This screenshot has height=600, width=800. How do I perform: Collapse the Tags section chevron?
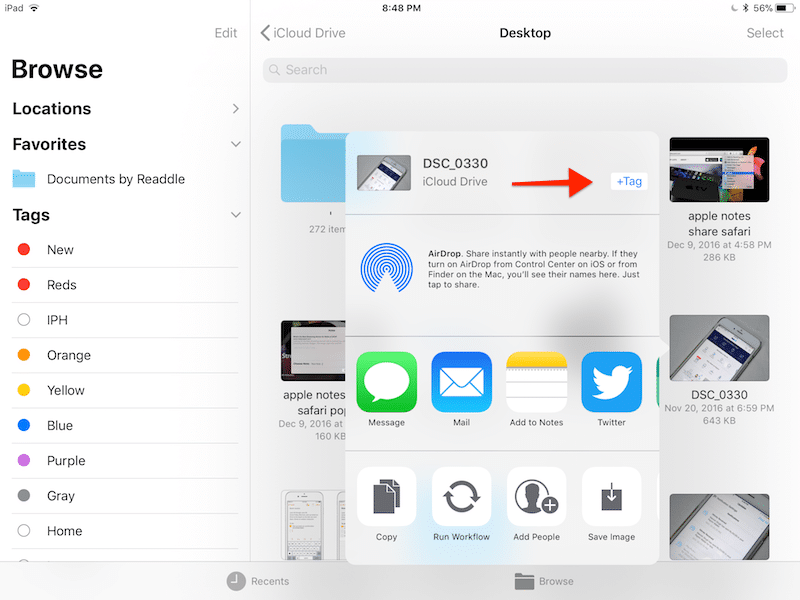pyautogui.click(x=235, y=215)
